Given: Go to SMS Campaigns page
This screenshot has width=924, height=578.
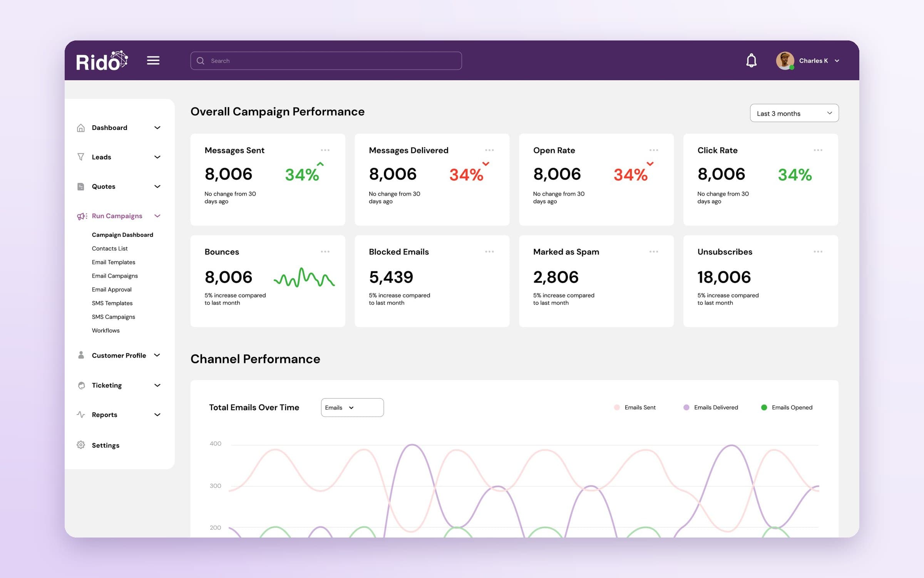Looking at the screenshot, I should coord(114,317).
